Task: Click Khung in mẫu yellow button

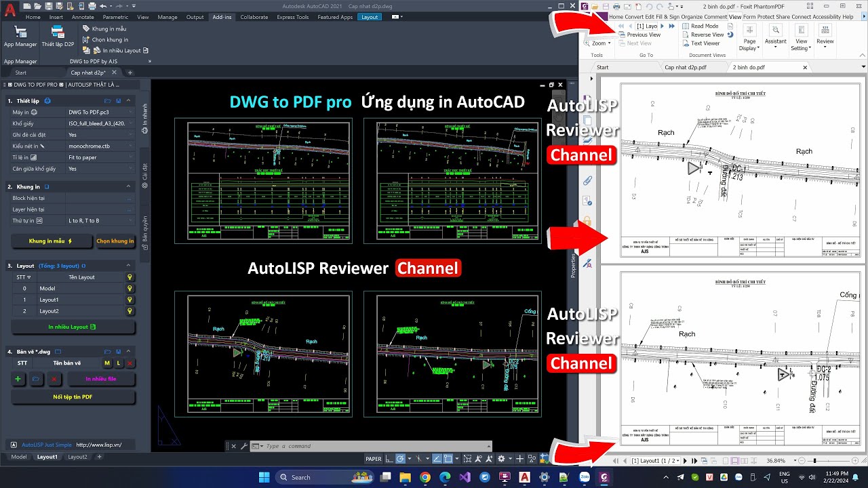Action: tap(51, 241)
